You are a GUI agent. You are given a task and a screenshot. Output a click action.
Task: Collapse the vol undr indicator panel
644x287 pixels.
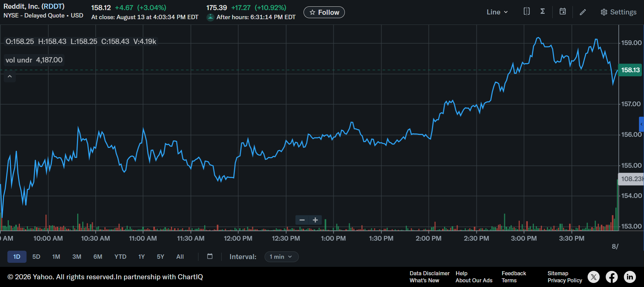pyautogui.click(x=10, y=77)
